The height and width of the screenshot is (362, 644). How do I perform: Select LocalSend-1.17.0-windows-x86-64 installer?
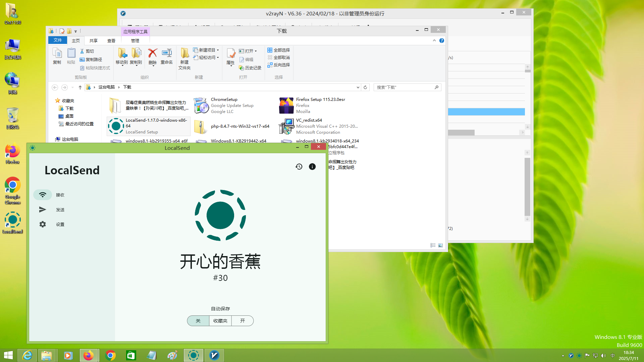point(148,126)
